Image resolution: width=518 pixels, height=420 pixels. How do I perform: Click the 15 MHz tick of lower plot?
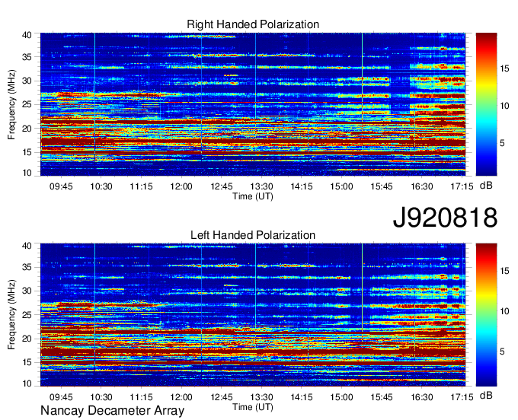27,362
